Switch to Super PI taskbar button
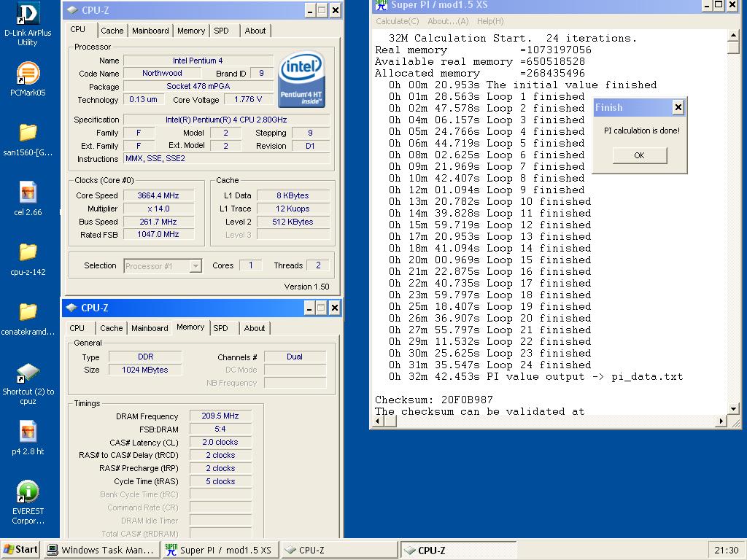Image resolution: width=747 pixels, height=560 pixels. click(220, 550)
